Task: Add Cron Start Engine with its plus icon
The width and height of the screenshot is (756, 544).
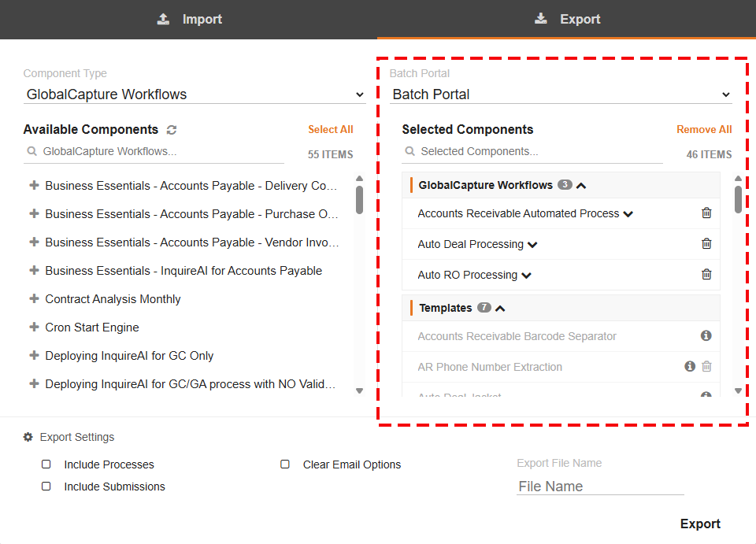Action: coord(34,328)
